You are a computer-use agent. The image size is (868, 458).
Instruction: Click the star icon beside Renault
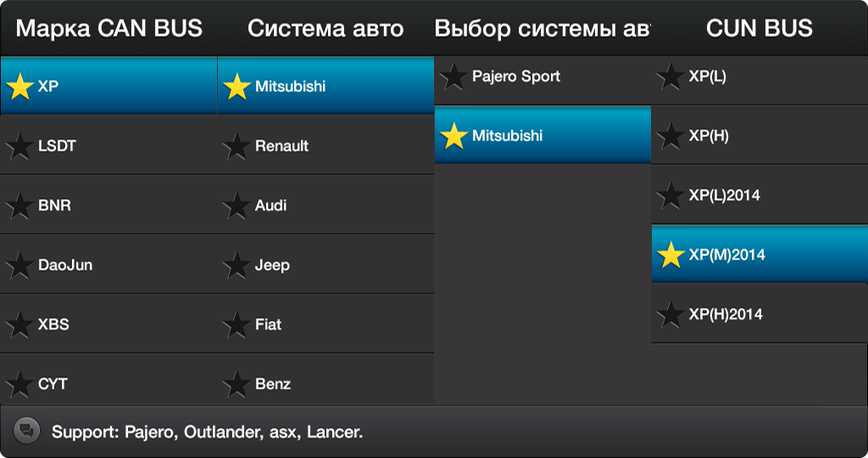pos(236,146)
